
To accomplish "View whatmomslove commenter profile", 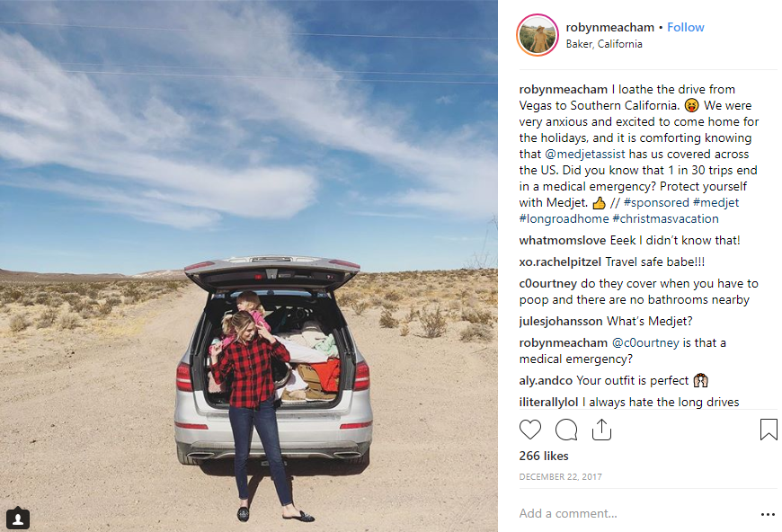I will click(x=563, y=240).
